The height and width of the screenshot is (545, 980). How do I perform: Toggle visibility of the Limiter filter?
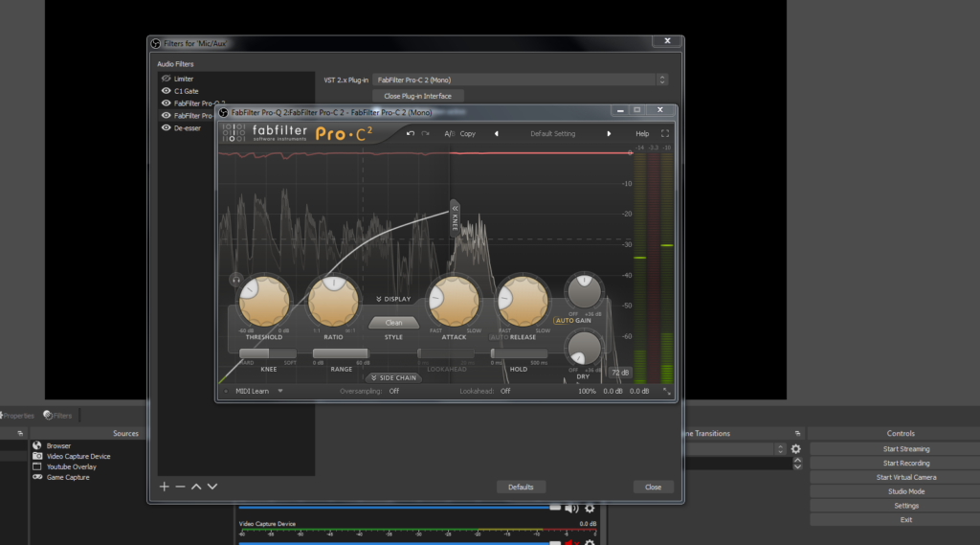coord(166,79)
